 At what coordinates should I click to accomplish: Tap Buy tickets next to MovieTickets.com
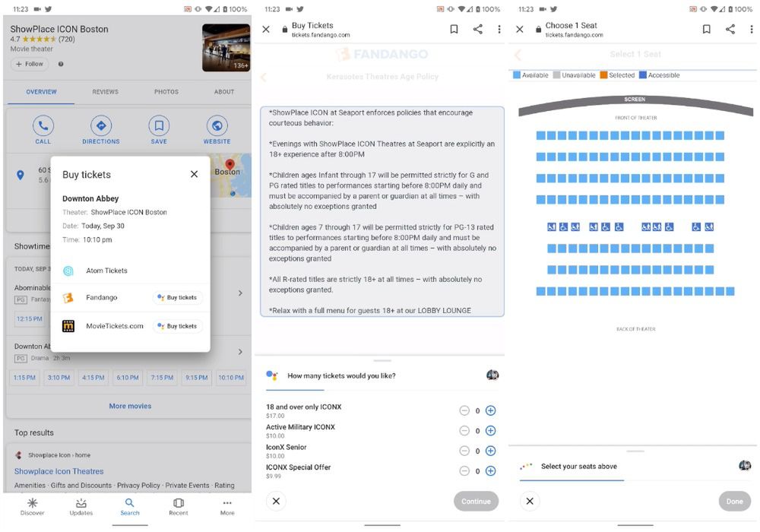tap(177, 326)
